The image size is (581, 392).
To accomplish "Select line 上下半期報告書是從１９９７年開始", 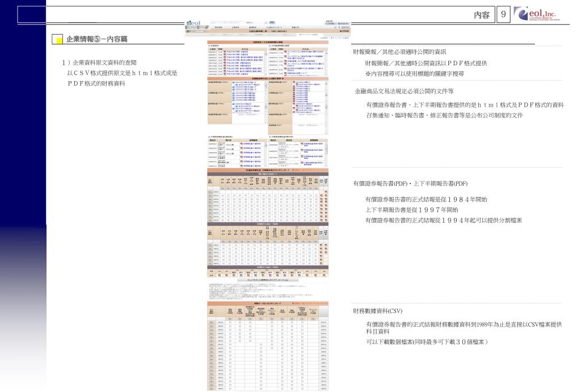I will pyautogui.click(x=412, y=210).
